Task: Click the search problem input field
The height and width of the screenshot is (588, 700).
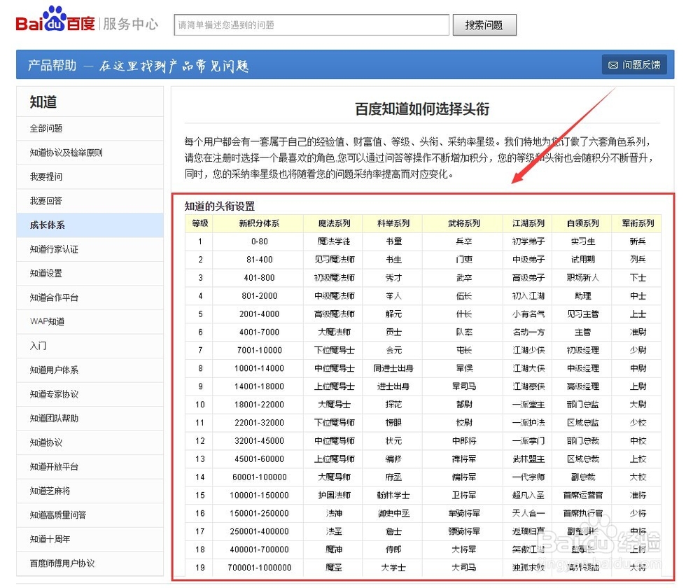Action: pos(311,24)
